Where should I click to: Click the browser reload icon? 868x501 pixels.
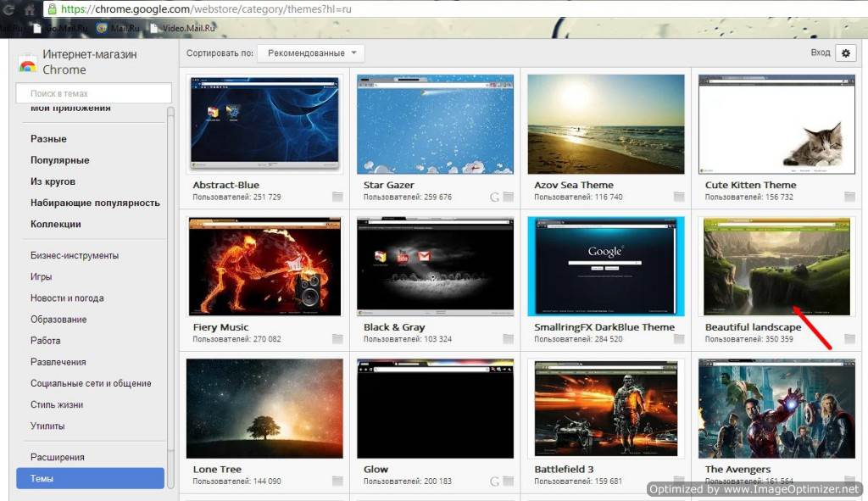pos(8,9)
